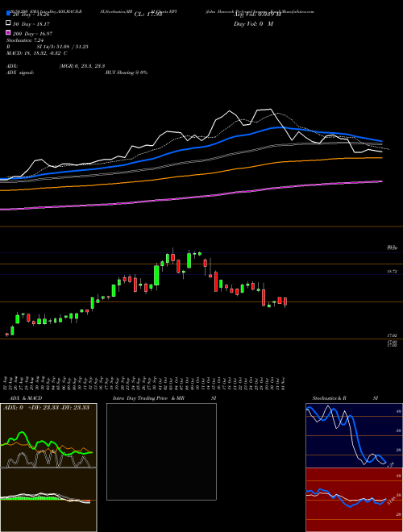Click the 'Stochastics: 7.24' reading
The width and height of the screenshot is (403, 532).
[x=25, y=40]
